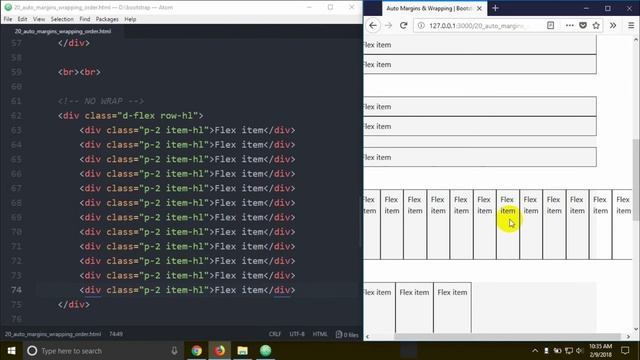Click the NO WRAP comment line
Image resolution: width=640 pixels, height=360 pixels.
(x=101, y=101)
